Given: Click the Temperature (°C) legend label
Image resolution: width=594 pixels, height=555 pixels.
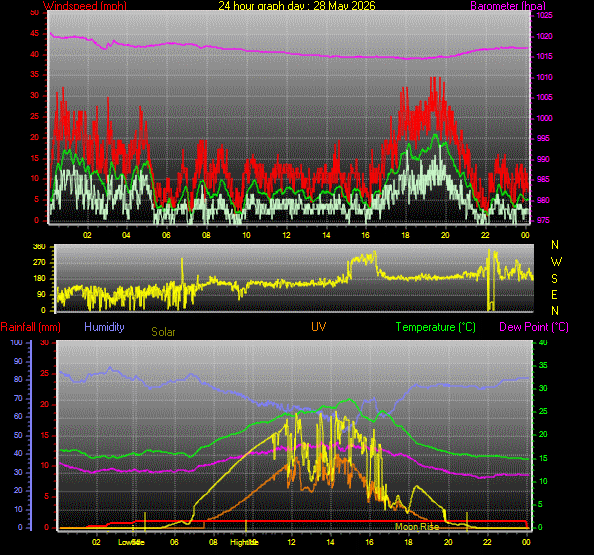Looking at the screenshot, I should tap(436, 327).
